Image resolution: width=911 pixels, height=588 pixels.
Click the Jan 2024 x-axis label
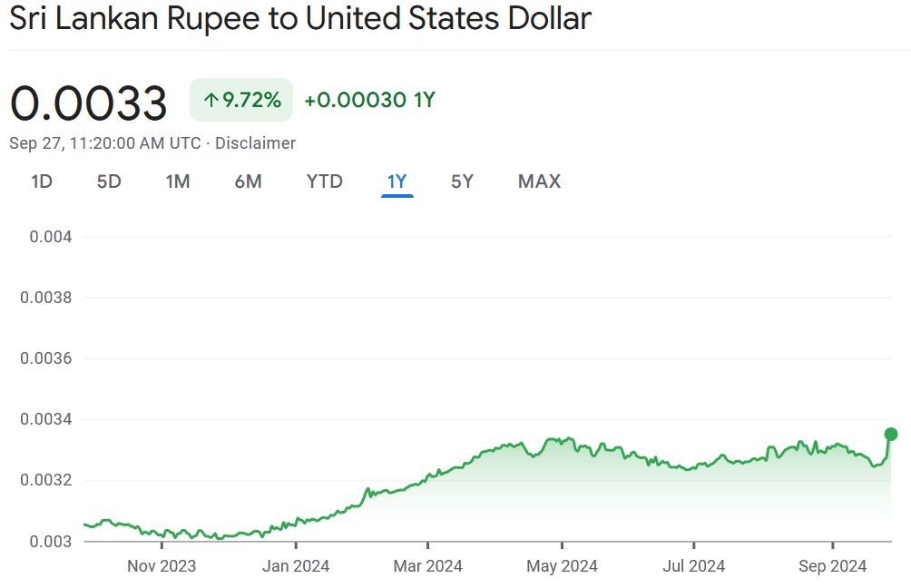coord(296,566)
